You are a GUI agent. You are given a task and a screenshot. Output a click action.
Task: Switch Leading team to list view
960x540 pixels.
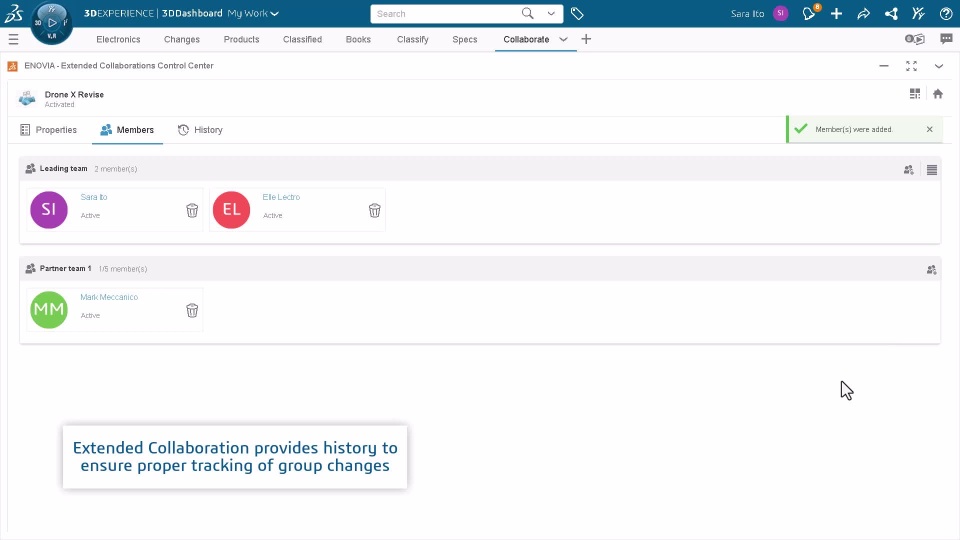[932, 170]
